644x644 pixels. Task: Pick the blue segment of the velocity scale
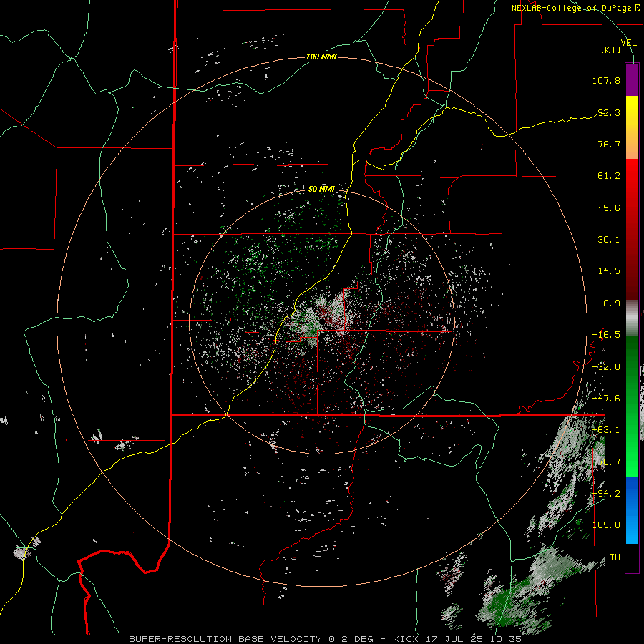[x=632, y=510]
